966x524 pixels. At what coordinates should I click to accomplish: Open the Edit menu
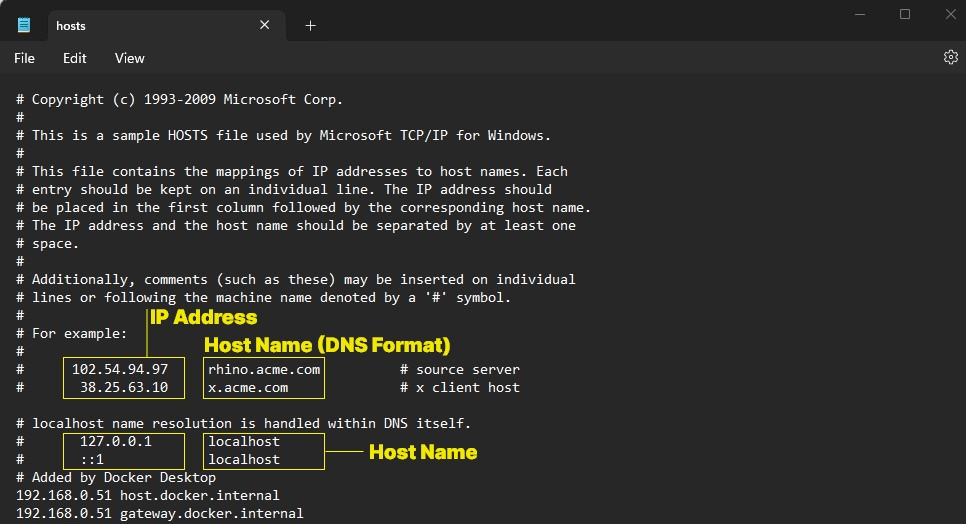[75, 58]
